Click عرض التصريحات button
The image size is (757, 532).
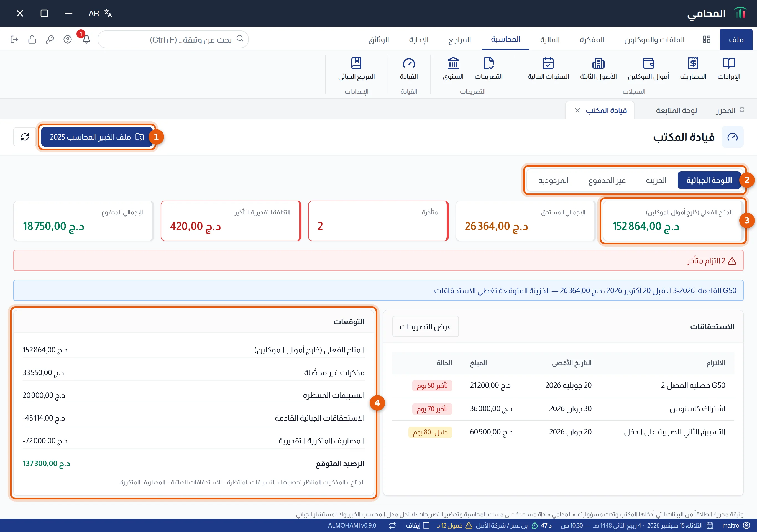(425, 327)
